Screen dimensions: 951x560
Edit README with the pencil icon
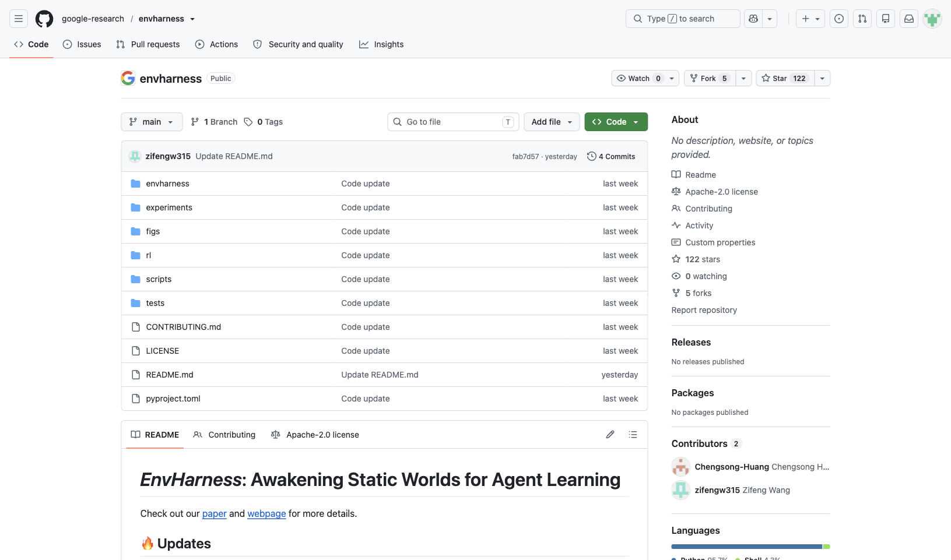(x=610, y=435)
